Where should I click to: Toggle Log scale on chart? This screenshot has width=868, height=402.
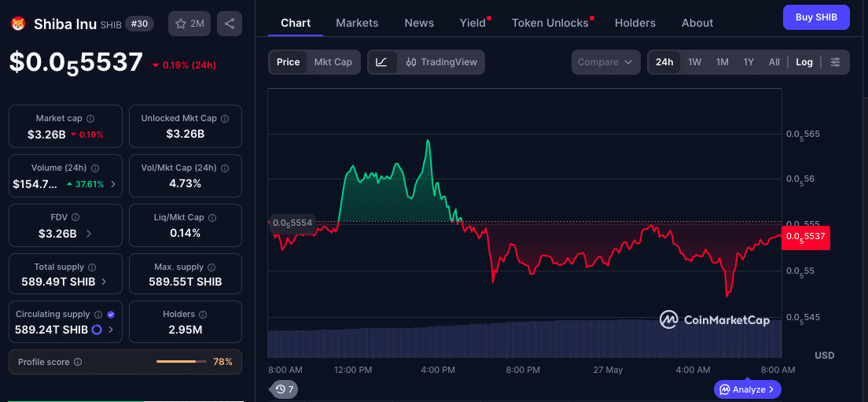click(804, 62)
